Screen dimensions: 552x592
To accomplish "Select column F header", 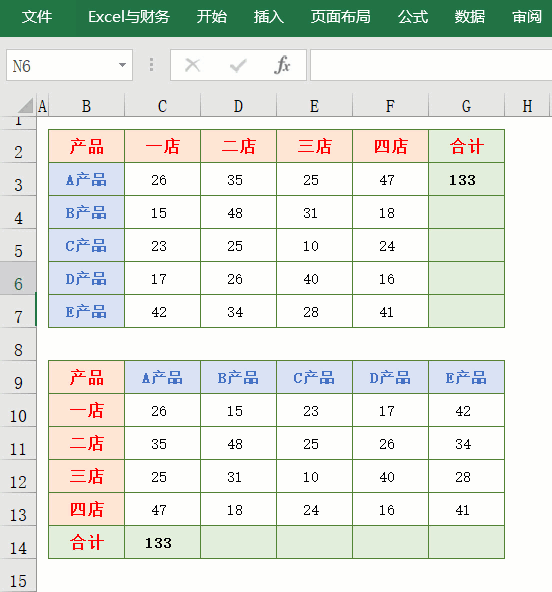I will click(390, 106).
